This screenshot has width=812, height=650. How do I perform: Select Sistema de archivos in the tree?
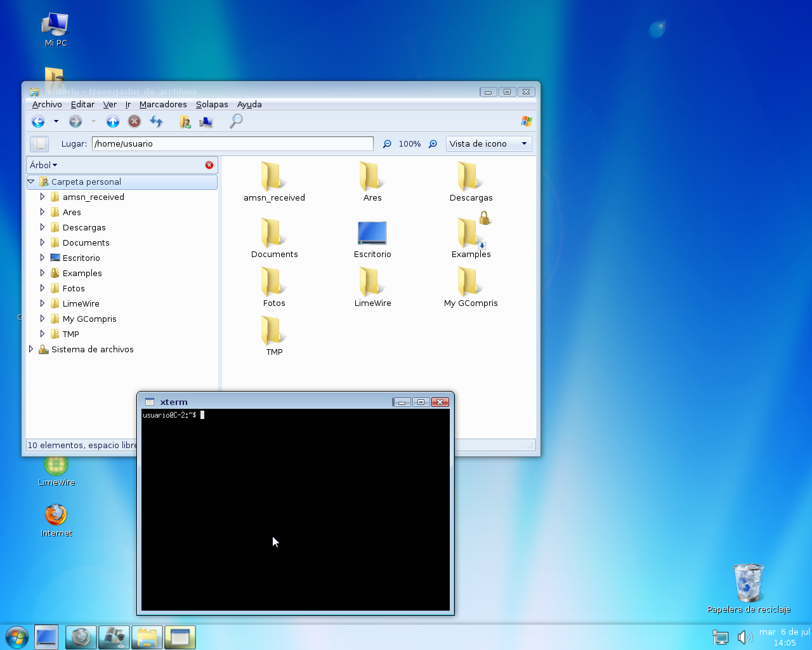(92, 350)
